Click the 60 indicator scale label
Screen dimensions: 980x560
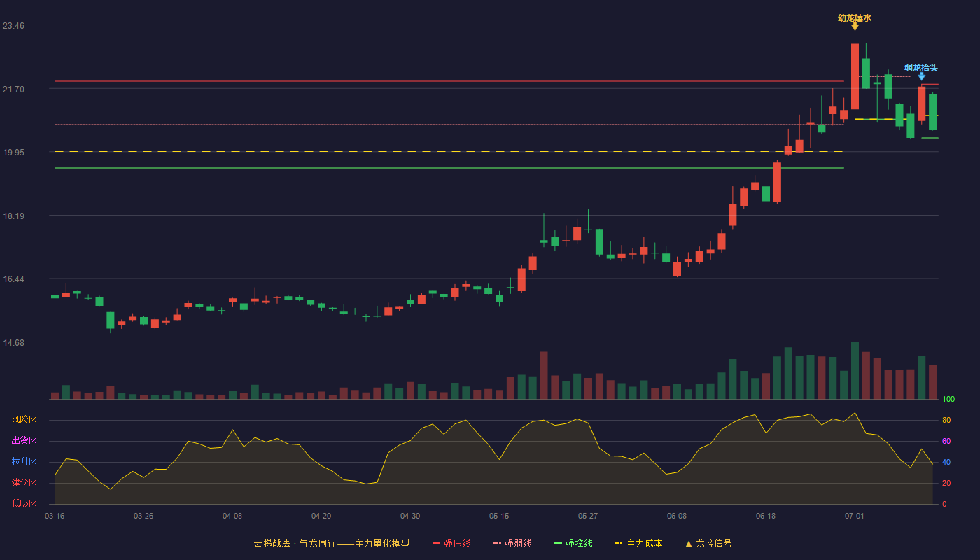click(x=946, y=441)
